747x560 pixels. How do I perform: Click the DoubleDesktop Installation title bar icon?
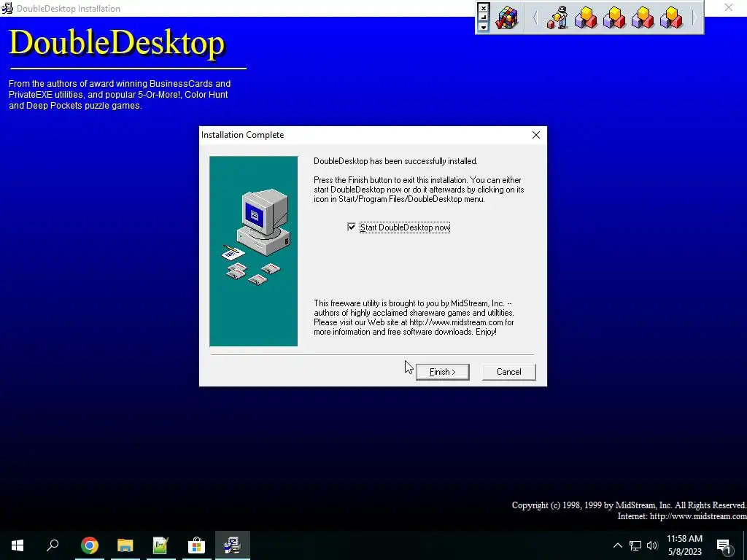point(7,8)
